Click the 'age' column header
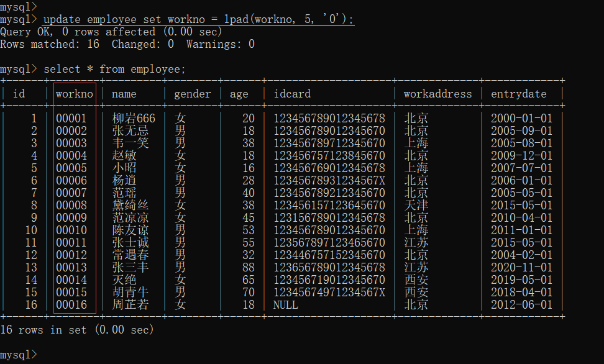The width and height of the screenshot is (604, 364). coord(239,94)
